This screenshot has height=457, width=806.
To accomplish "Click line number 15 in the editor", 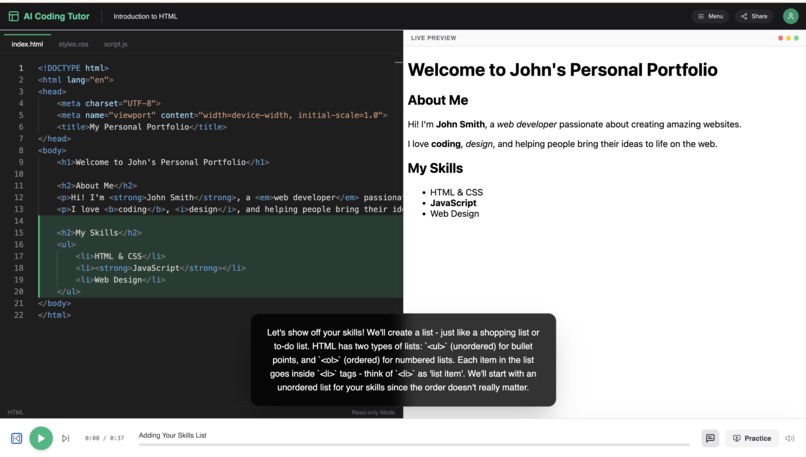I will point(19,233).
